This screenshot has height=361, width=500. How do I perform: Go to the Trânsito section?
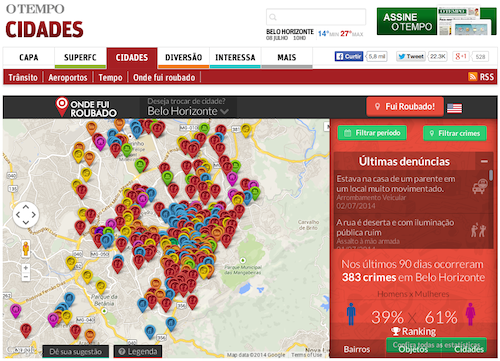pyautogui.click(x=23, y=77)
